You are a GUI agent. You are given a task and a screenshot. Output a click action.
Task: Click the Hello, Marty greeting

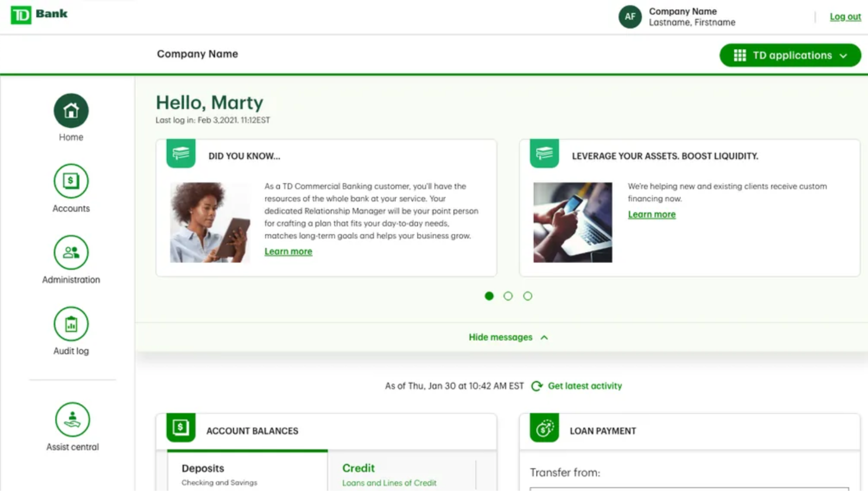click(209, 103)
